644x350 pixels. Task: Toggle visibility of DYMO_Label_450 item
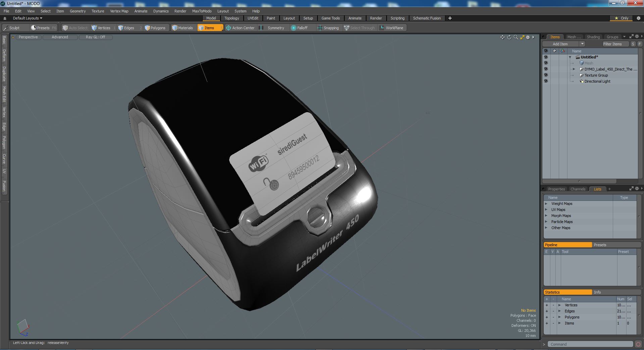pyautogui.click(x=546, y=69)
